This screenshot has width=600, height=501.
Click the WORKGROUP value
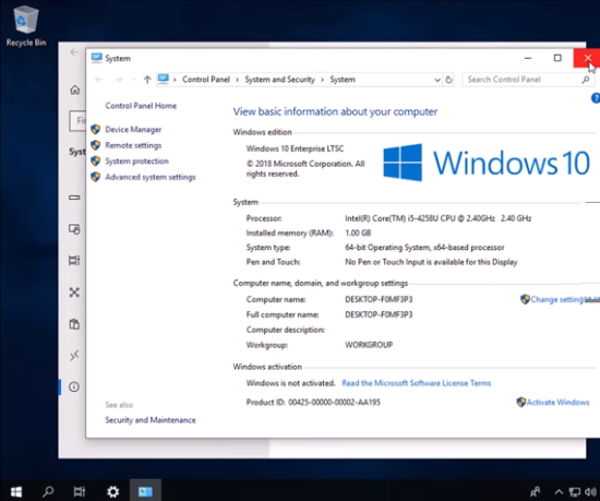pos(369,345)
